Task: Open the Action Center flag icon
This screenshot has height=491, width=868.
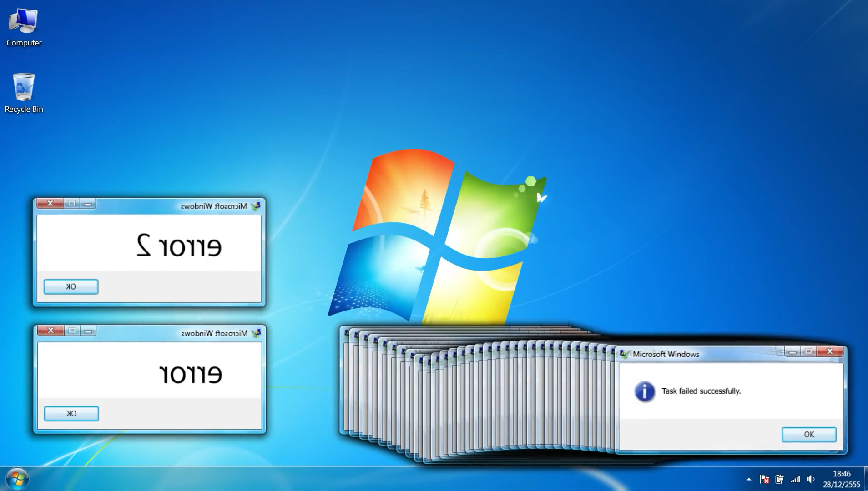Action: click(x=764, y=479)
